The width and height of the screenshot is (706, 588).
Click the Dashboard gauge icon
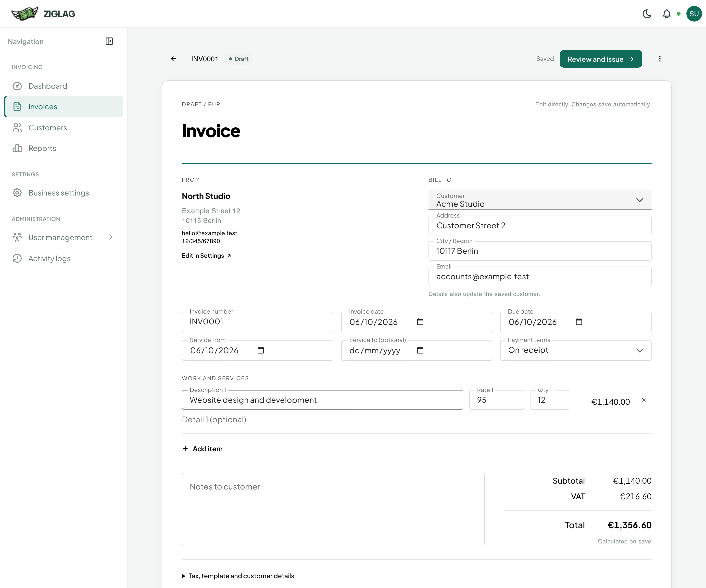[17, 86]
